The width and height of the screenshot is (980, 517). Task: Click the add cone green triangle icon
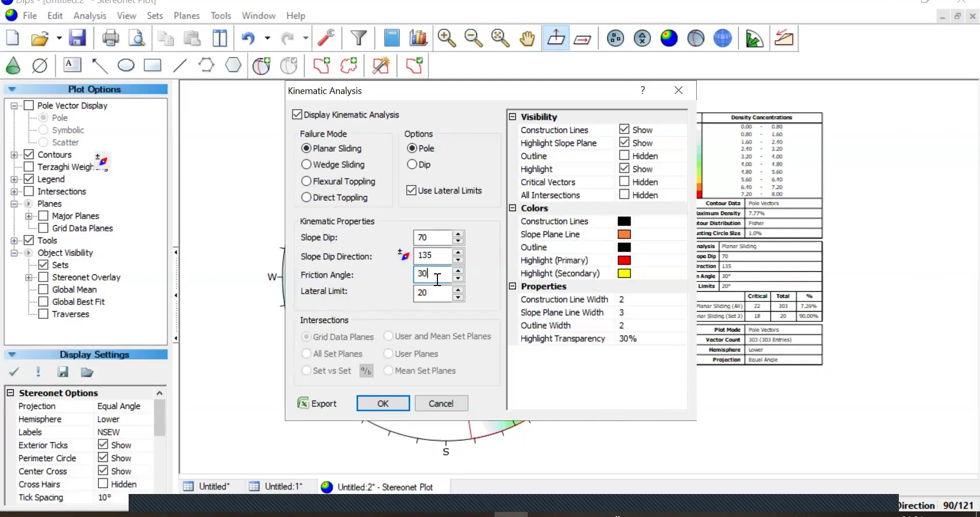[x=13, y=65]
